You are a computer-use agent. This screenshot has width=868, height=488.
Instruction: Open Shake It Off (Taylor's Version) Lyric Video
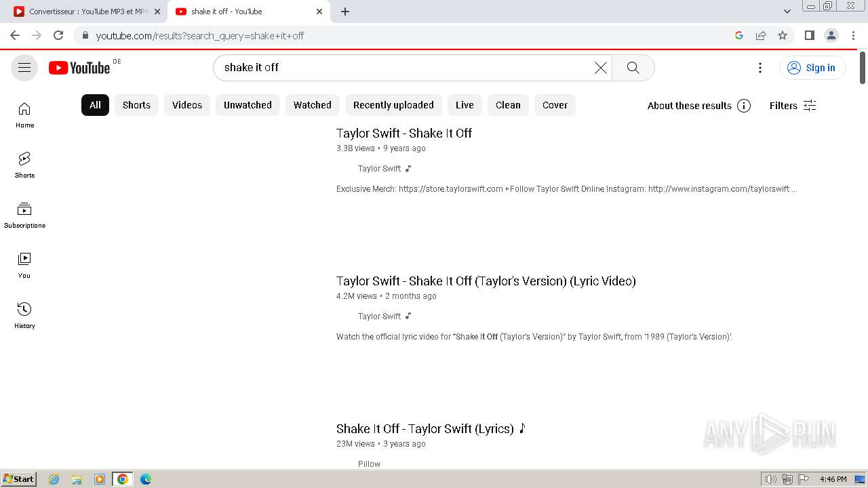pos(486,281)
